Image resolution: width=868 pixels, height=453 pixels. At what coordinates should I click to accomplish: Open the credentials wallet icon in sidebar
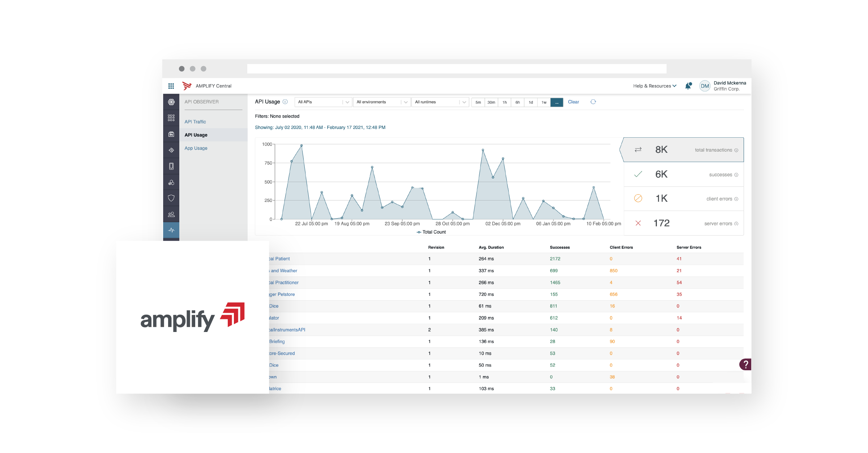coord(171,134)
